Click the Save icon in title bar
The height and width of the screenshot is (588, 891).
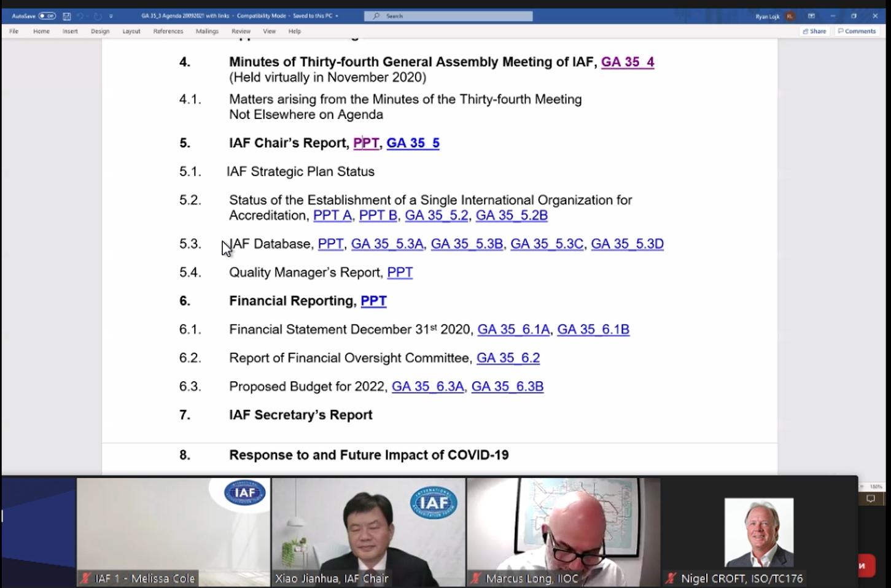67,16
